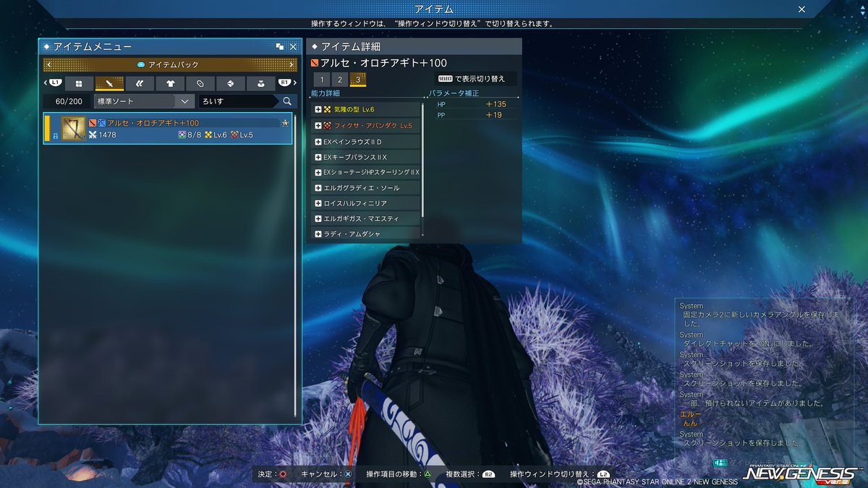Click the 60/200 item count
This screenshot has height=488, width=868.
pos(69,102)
